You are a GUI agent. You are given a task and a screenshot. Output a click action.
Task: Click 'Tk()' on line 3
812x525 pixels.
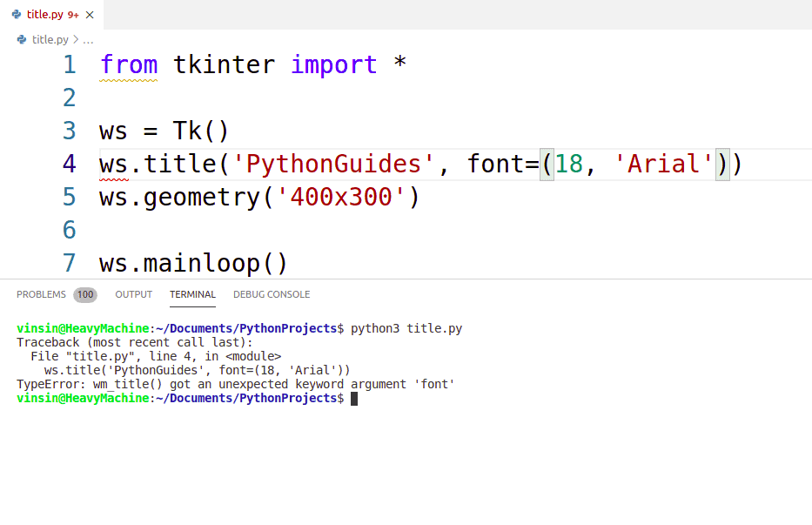coord(200,131)
